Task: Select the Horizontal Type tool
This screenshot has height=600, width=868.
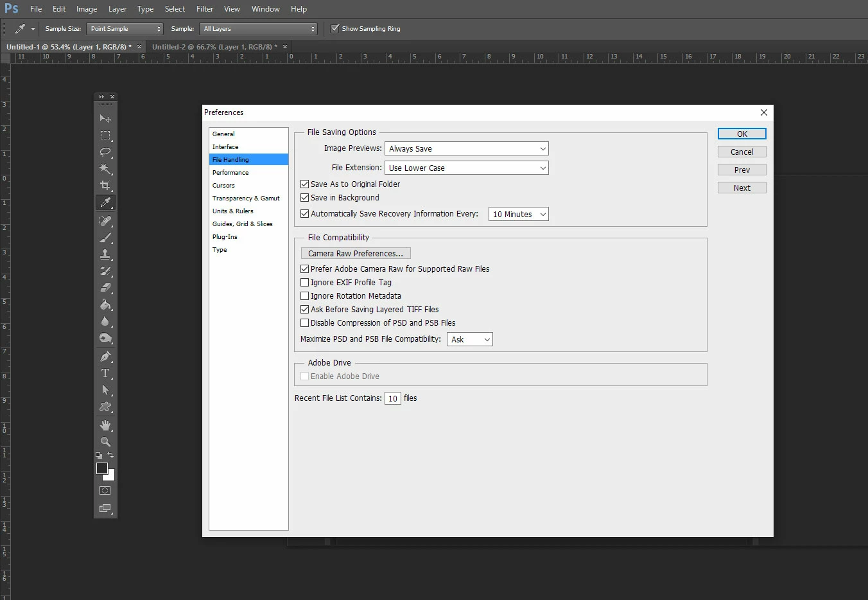Action: 105,373
